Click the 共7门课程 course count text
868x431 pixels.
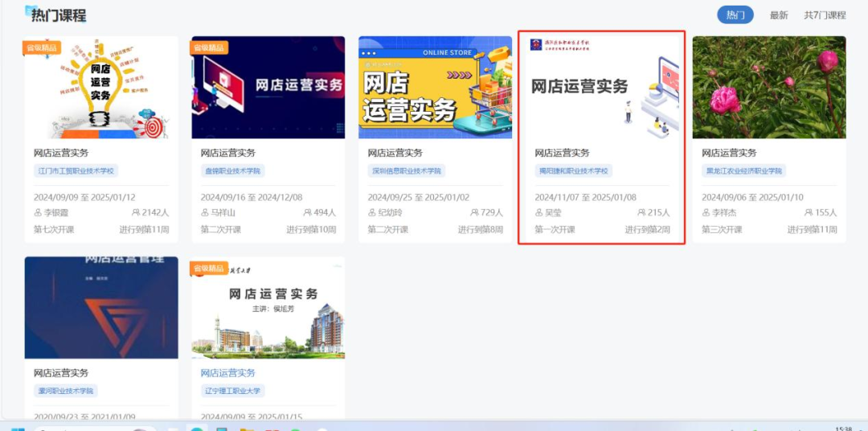point(825,15)
